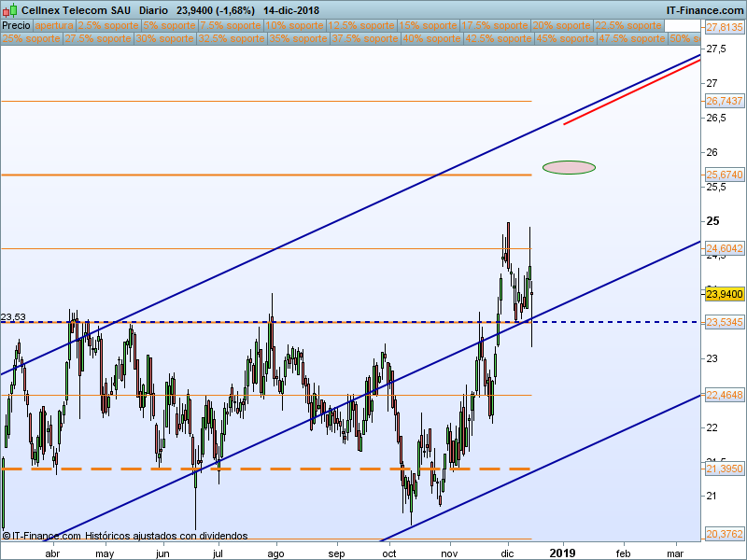Screen dimensions: 747x560
Task: Choose the 12.5% soporte label
Action: (x=361, y=25)
